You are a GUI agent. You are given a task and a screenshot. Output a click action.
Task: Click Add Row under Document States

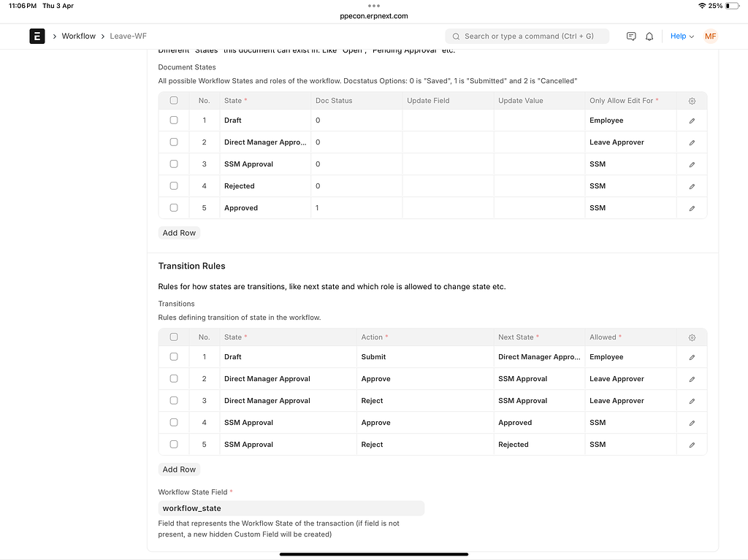pos(178,232)
